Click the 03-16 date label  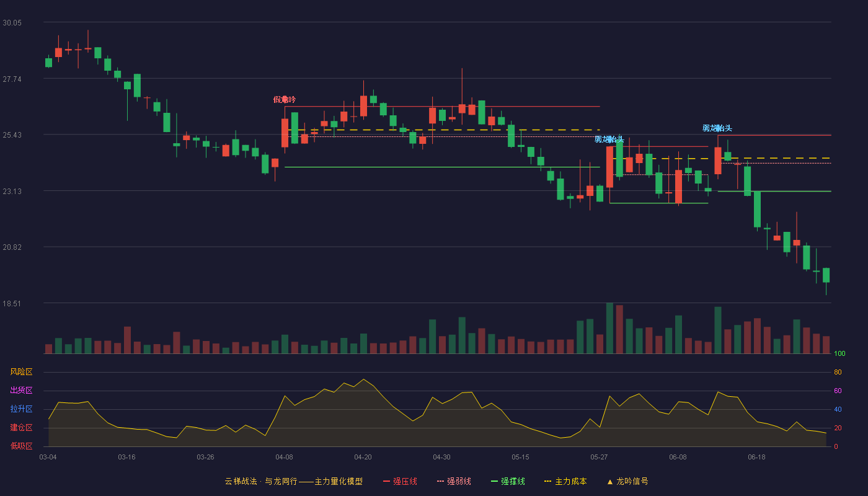click(126, 457)
